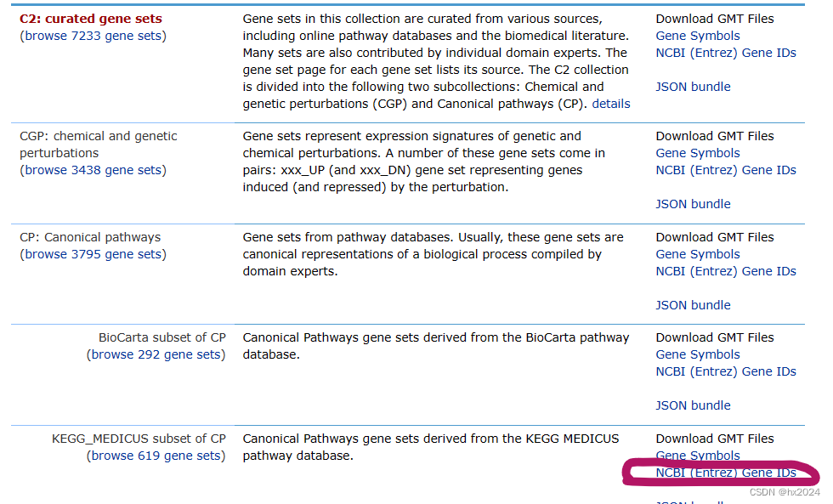Download JSON bundle for BioCarta subset

[693, 405]
